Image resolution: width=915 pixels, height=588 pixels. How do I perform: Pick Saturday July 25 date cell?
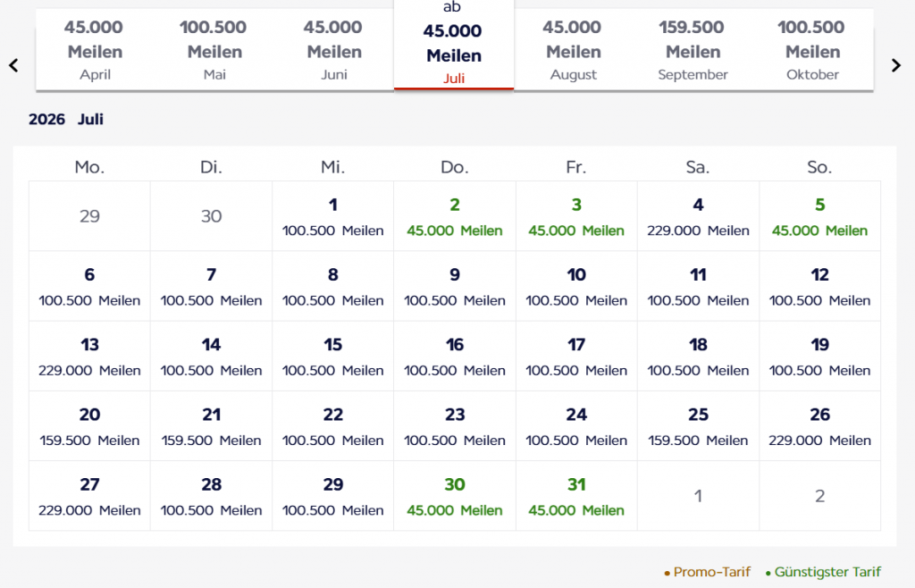[x=698, y=426]
